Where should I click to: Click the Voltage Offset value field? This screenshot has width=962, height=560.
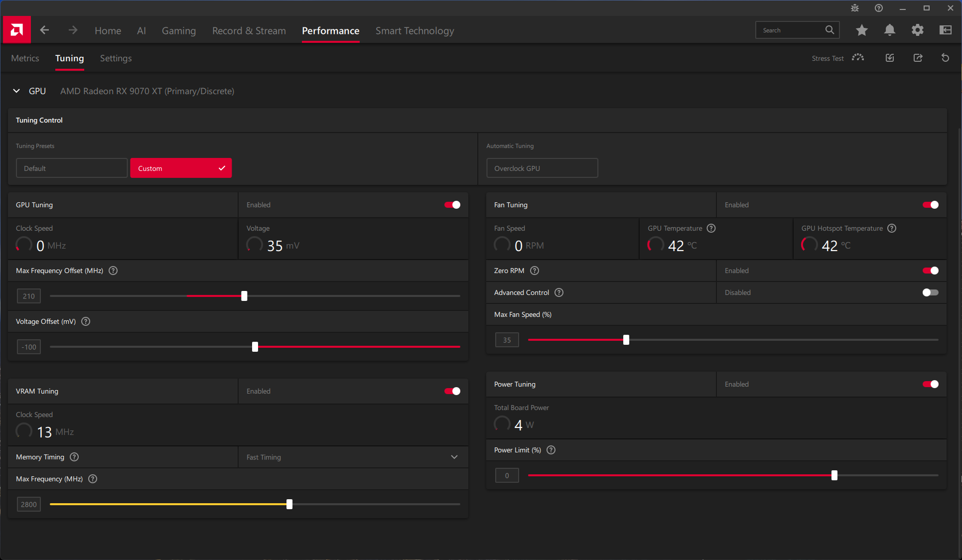pyautogui.click(x=29, y=347)
